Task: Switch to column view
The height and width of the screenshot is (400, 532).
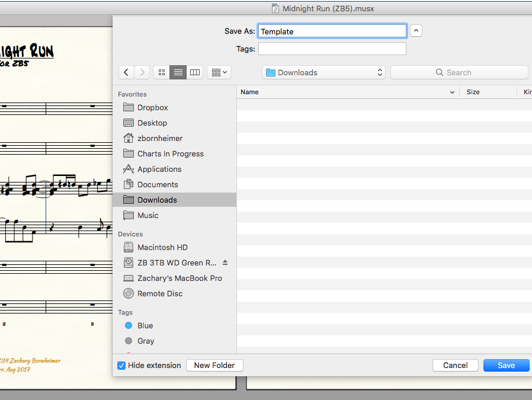Action: pos(195,72)
